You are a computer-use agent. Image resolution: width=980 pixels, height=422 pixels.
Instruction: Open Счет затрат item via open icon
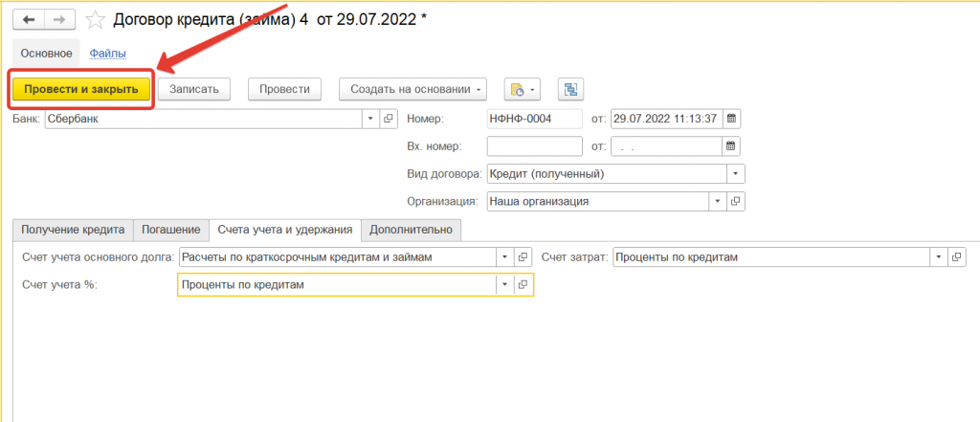[x=957, y=256]
